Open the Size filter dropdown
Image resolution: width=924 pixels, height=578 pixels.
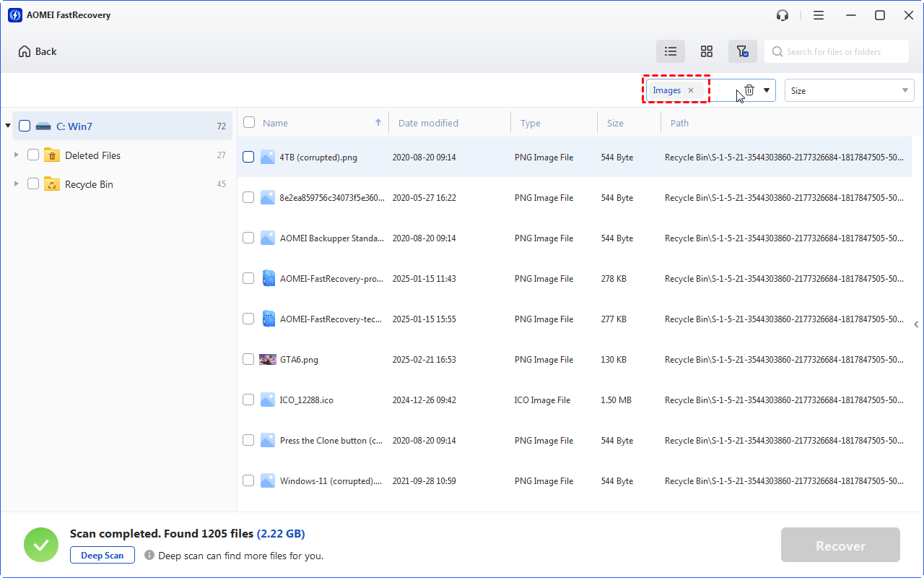click(849, 90)
